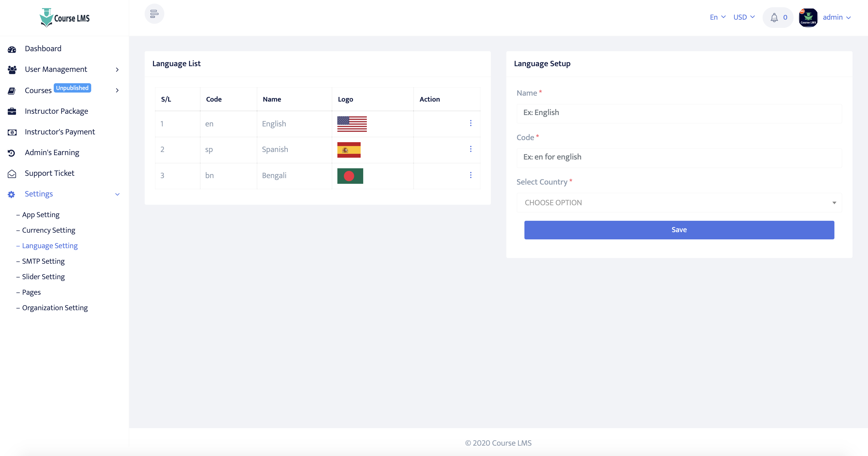Click the sidebar collapse hamburger icon

click(154, 14)
